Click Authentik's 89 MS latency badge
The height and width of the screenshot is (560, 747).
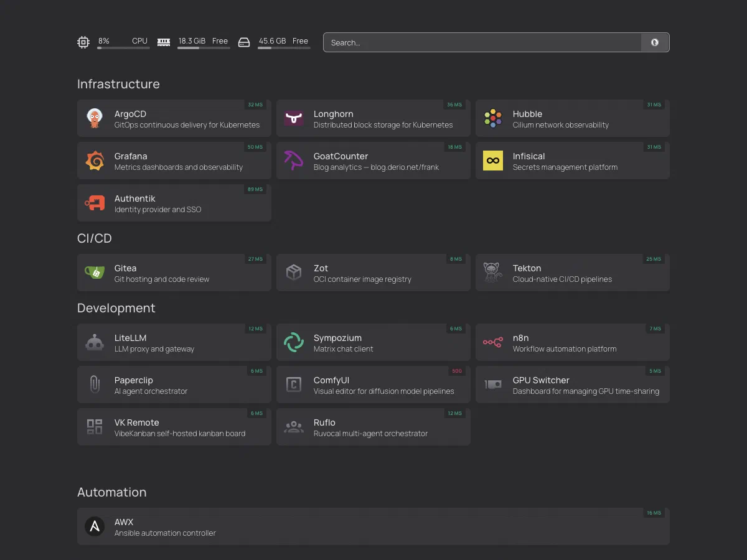(x=255, y=189)
